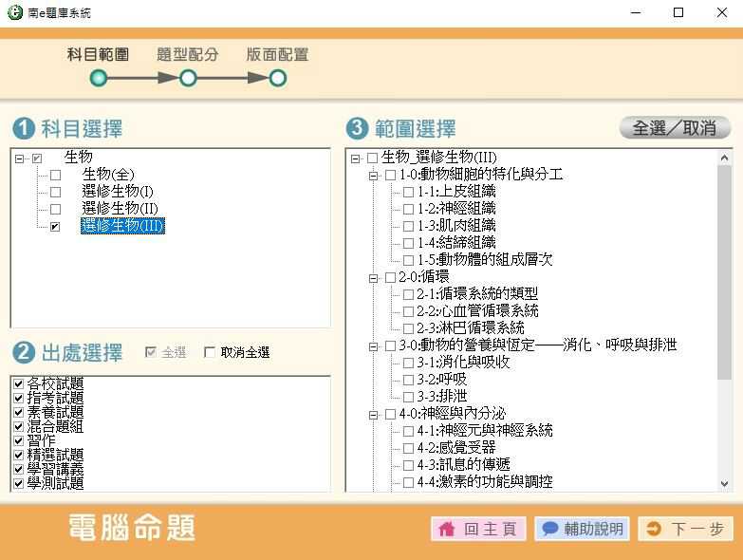The image size is (743, 560).
Task: Uncheck 素養試題 source checkbox
Action: pos(18,412)
